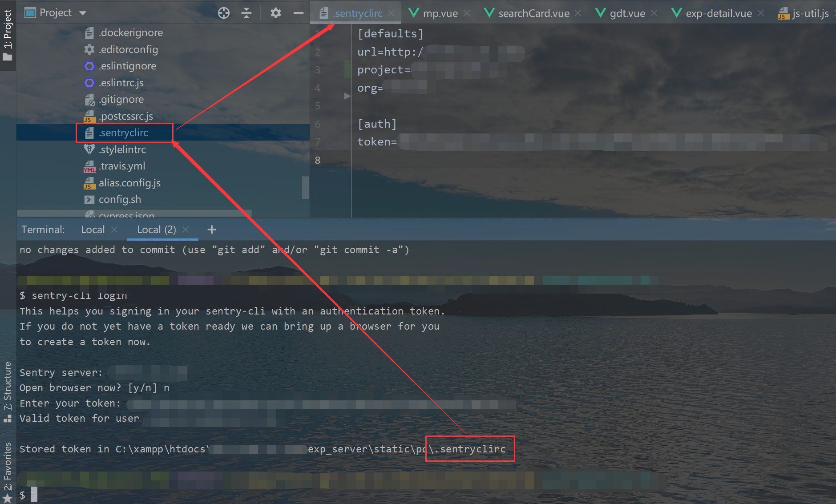This screenshot has height=504, width=836.
Task: Close the Local (2) terminal tab
Action: coord(186,230)
